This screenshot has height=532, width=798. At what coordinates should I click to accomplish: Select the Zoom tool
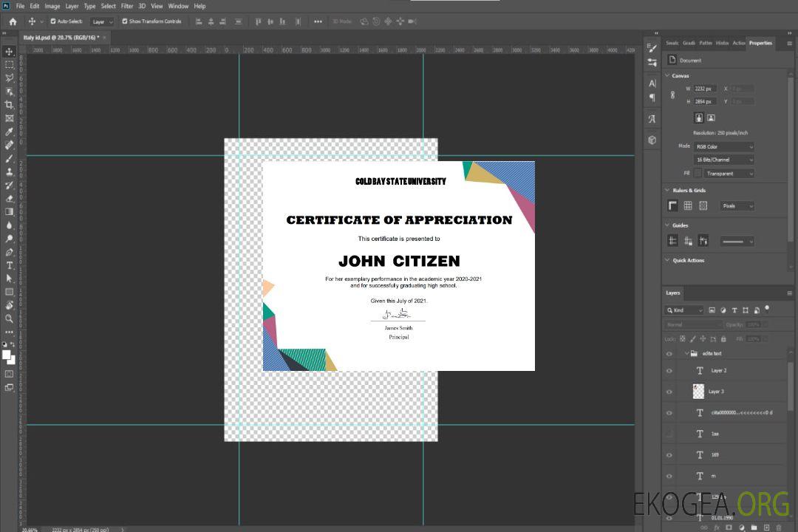click(9, 318)
